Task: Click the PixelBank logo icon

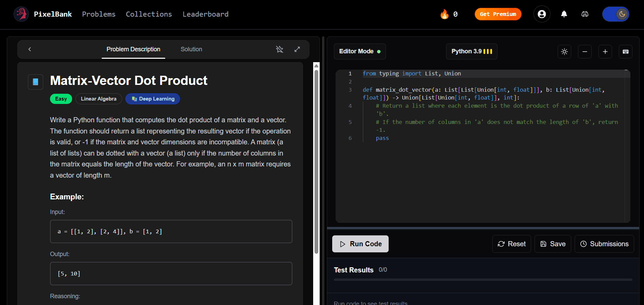Action: click(21, 14)
